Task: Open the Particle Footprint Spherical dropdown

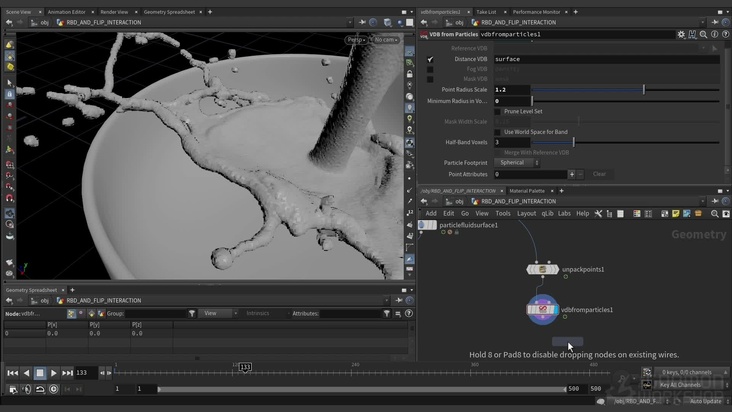Action: click(x=516, y=163)
